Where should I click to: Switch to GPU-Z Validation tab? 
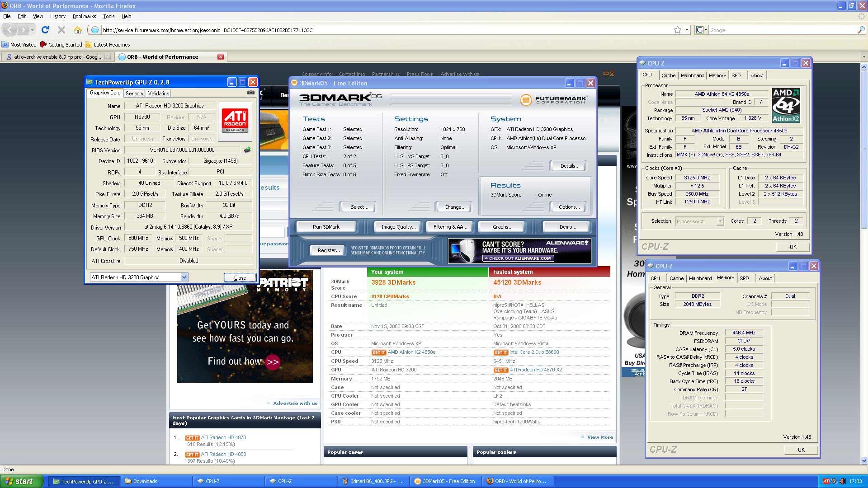point(158,93)
